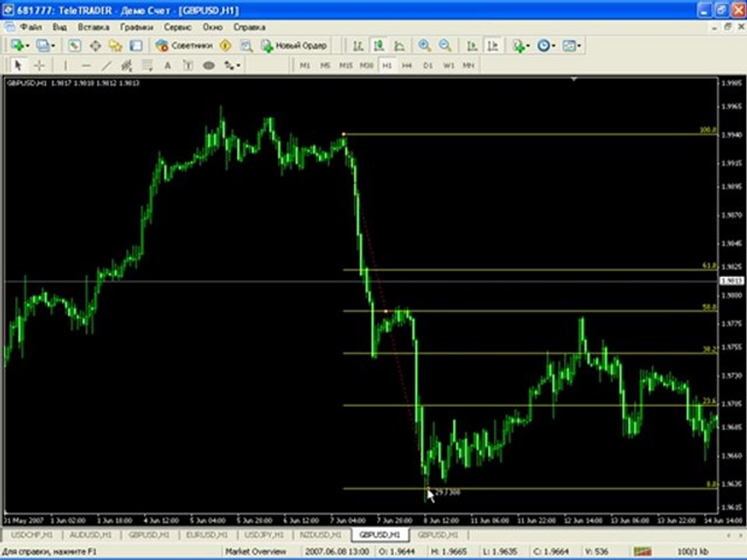Switch timeframe to M30
This screenshot has width=747, height=560.
point(366,65)
